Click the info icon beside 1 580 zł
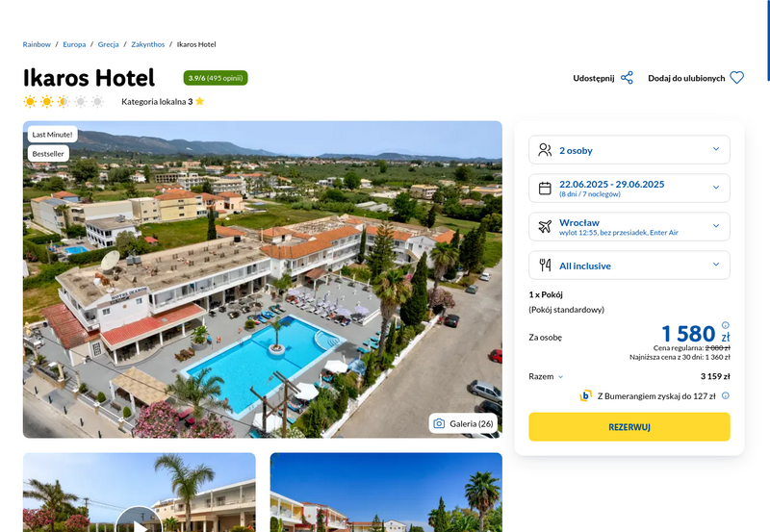This screenshot has height=532, width=770. (726, 325)
